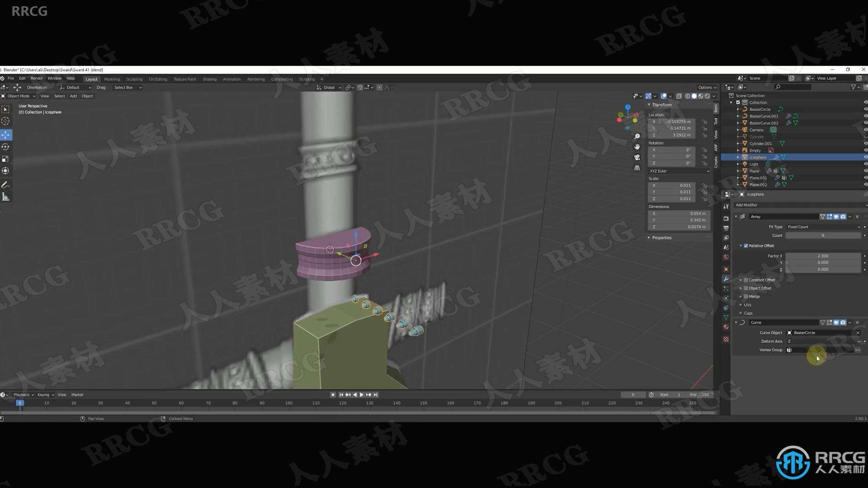Open the File menu
Screen dimensions: 868x488
(11, 79)
